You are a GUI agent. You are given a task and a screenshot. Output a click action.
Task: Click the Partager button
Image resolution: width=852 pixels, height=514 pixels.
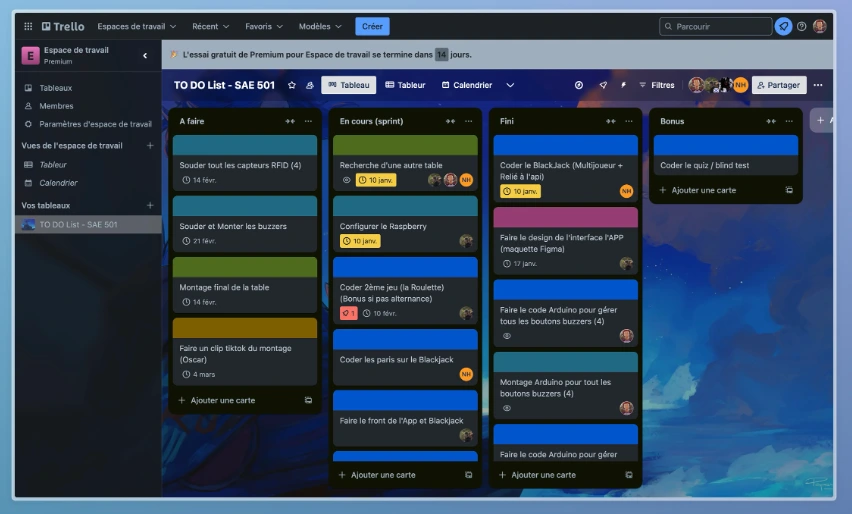click(779, 85)
